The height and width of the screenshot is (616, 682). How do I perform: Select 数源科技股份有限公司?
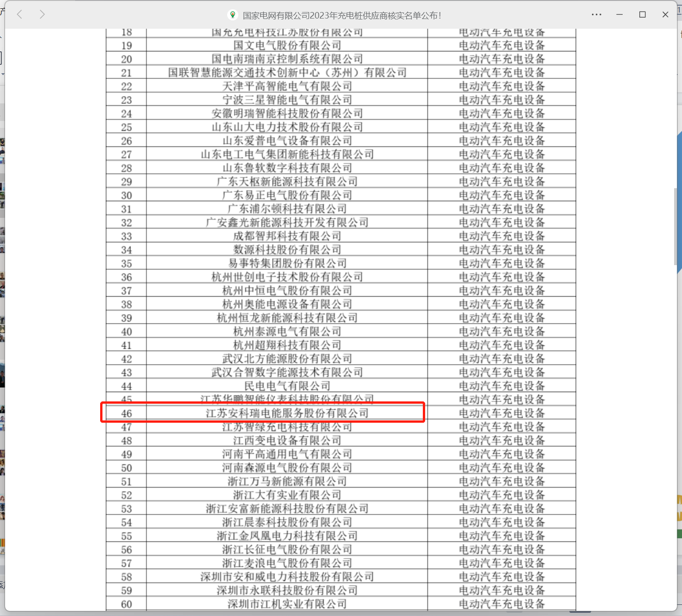[x=287, y=250]
